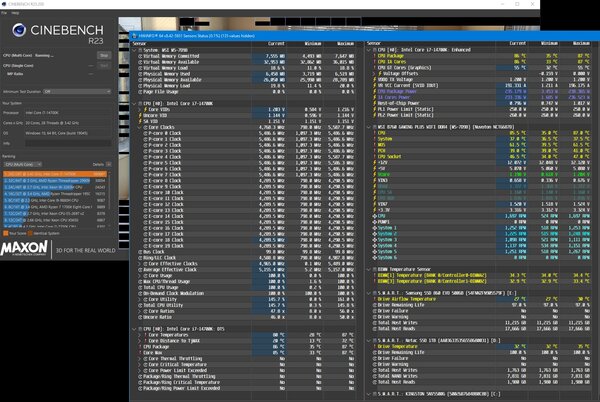The width and height of the screenshot is (600, 402).
Task: Click the lightning icon beside SA VID
Action: (x=140, y=121)
